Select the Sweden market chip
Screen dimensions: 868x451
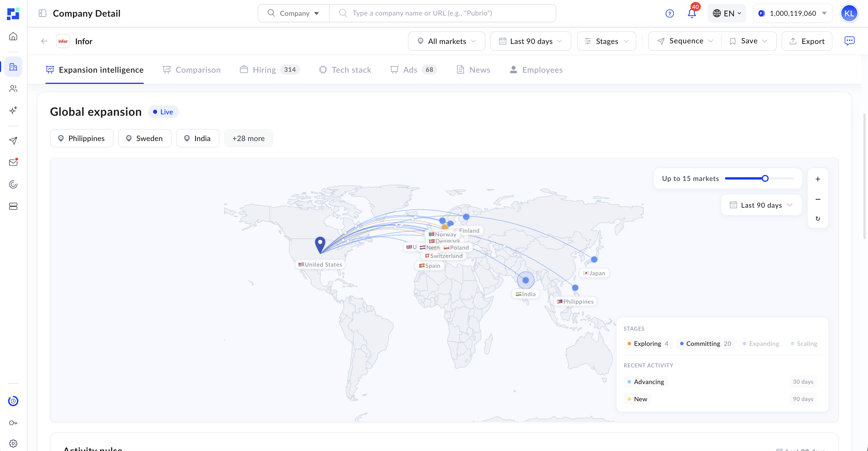(144, 138)
